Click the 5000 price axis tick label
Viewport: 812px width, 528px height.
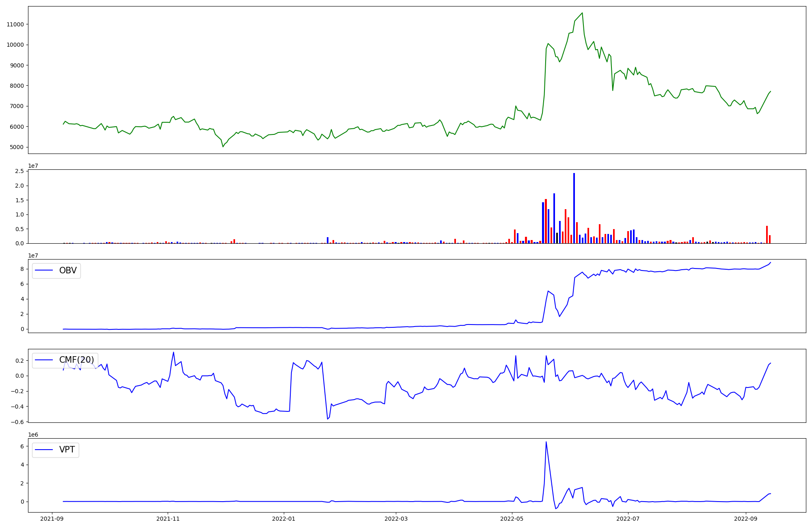click(x=17, y=147)
